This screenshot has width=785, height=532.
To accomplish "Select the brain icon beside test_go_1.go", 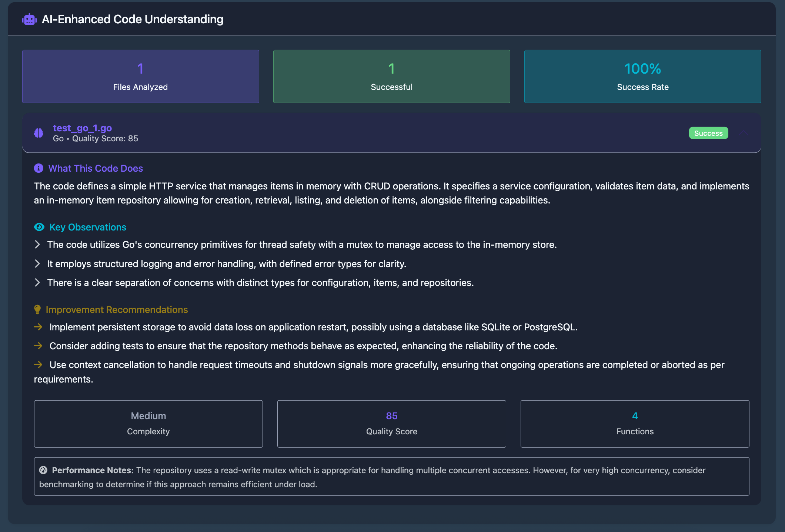I will [x=39, y=133].
